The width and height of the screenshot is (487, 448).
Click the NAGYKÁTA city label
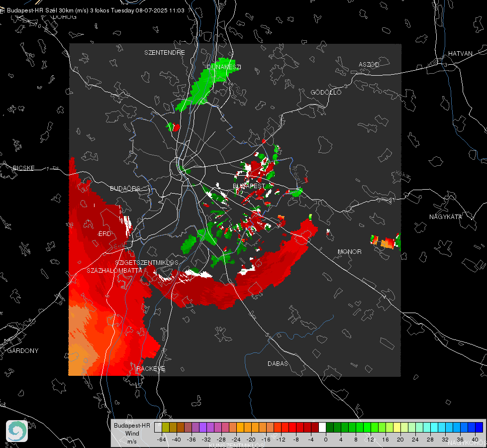tap(446, 217)
